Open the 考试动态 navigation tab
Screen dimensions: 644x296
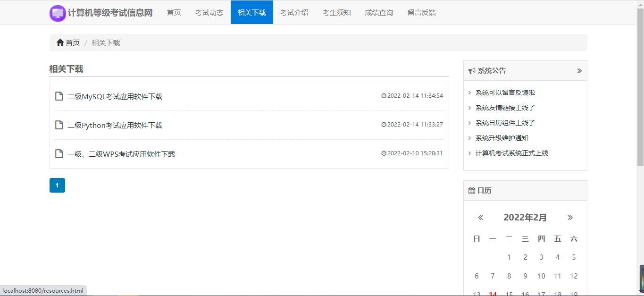tap(209, 12)
